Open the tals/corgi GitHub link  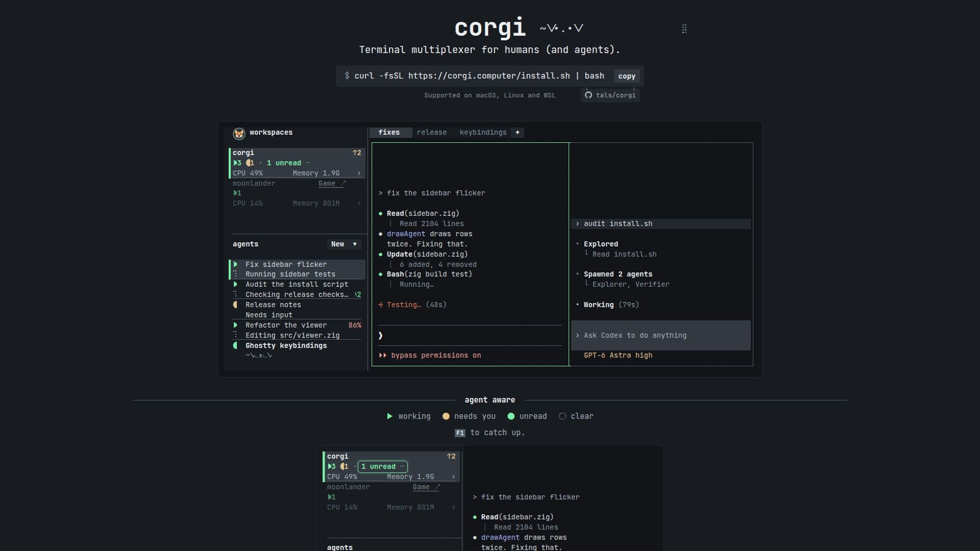point(610,95)
